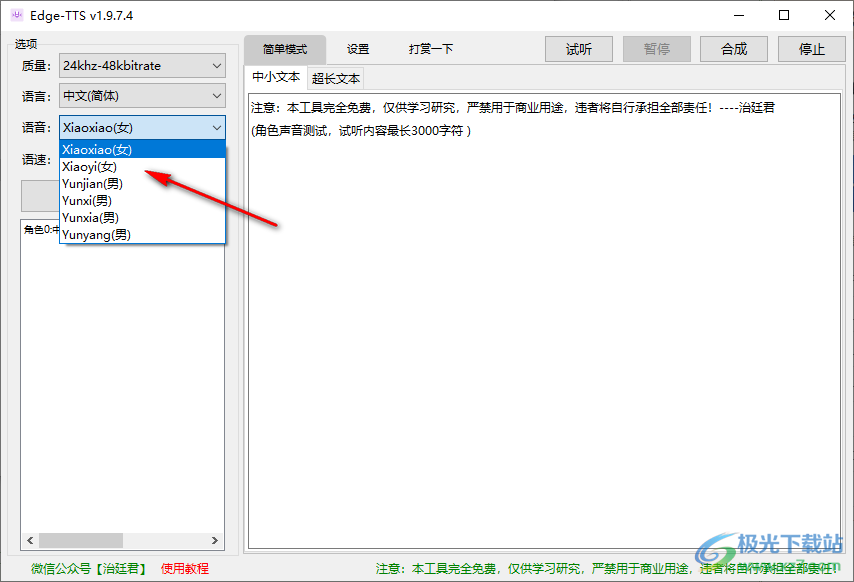Image resolution: width=854 pixels, height=582 pixels.
Task: Click the 暂停 pause button
Action: [657, 50]
